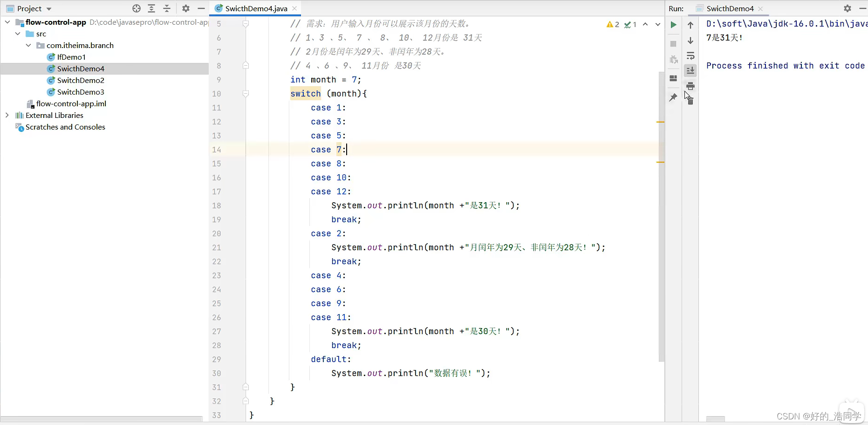Open SwitchDemo3 class in project tree

click(x=81, y=92)
